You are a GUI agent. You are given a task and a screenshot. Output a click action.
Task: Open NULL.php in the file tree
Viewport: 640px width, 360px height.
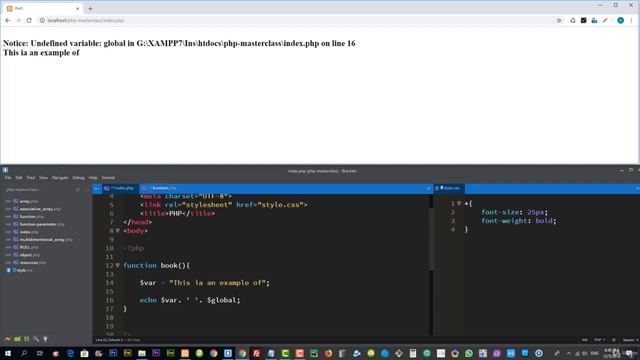(x=29, y=247)
